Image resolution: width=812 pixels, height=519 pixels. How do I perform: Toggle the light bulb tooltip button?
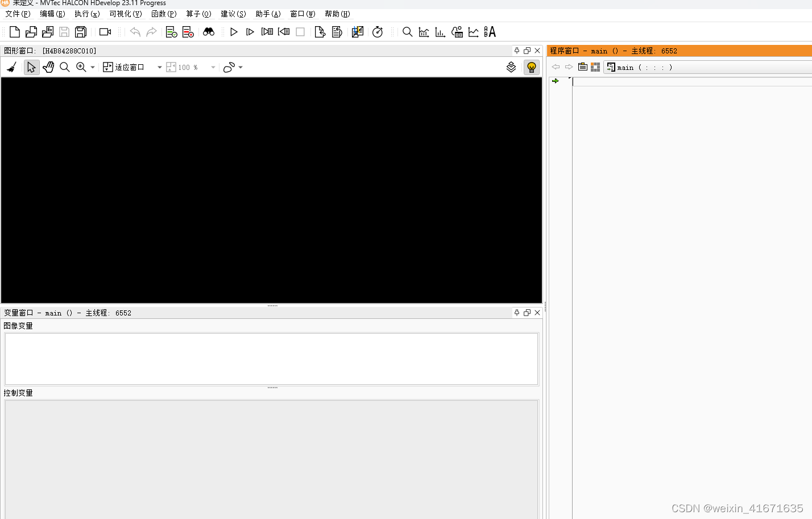coord(532,67)
